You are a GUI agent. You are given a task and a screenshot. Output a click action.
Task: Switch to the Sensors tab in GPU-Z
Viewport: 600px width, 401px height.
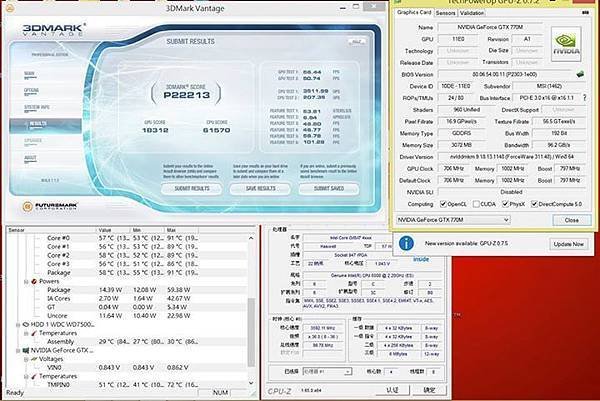coord(446,13)
